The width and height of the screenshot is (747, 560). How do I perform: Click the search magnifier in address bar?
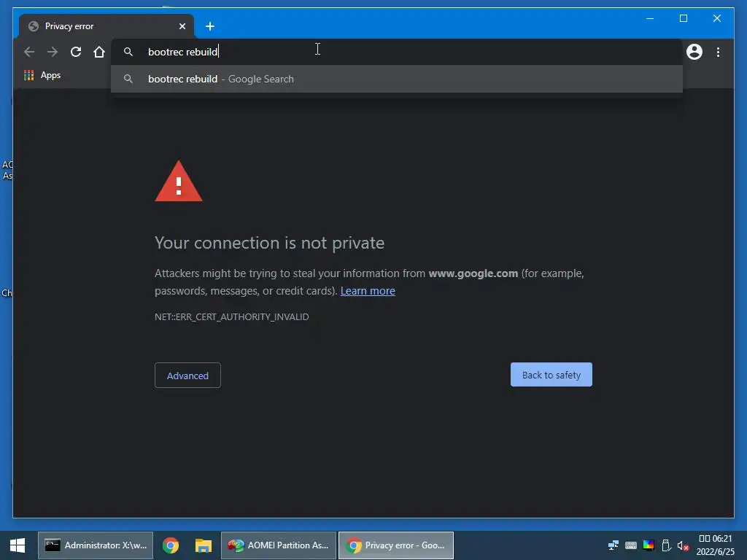(x=128, y=52)
